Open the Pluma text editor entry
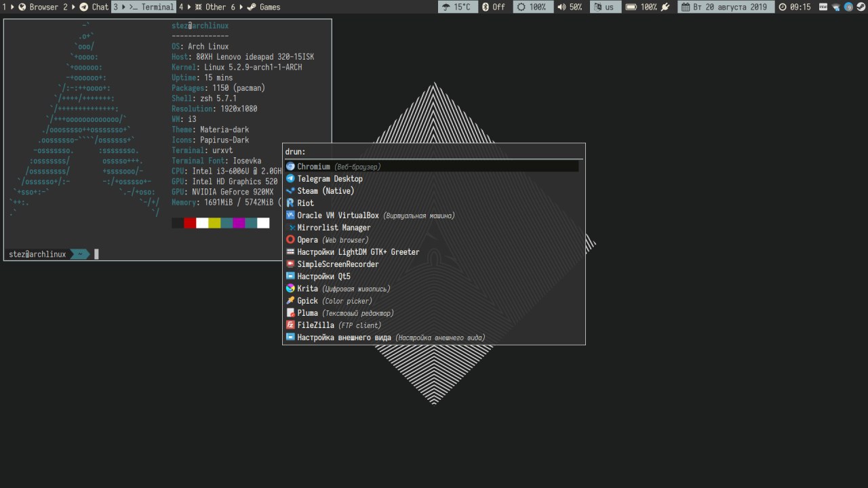 tap(433, 313)
